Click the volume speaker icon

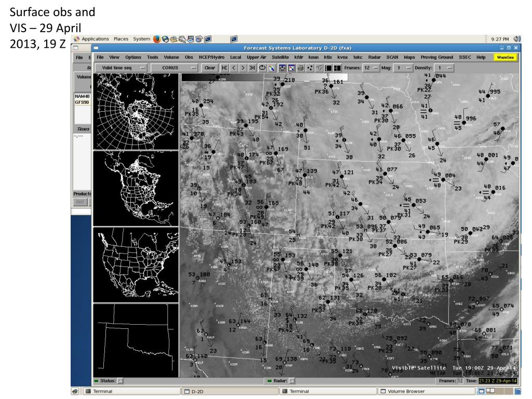[x=517, y=39]
